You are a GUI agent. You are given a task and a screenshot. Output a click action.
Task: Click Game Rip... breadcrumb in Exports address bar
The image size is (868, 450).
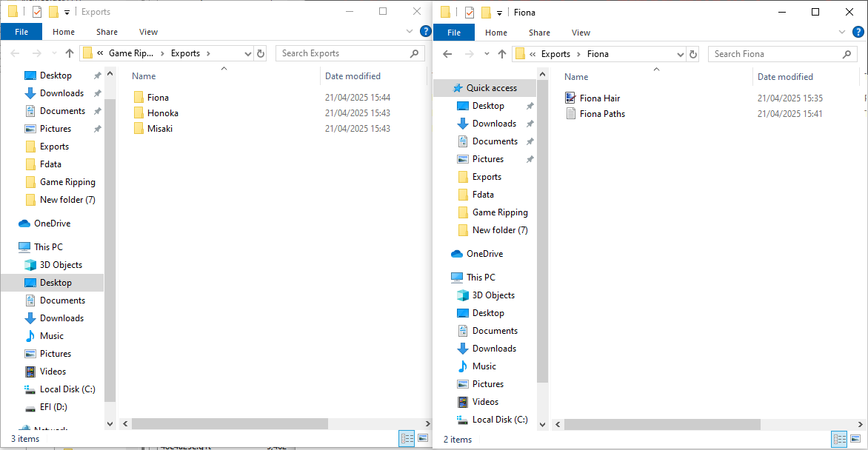pos(131,53)
